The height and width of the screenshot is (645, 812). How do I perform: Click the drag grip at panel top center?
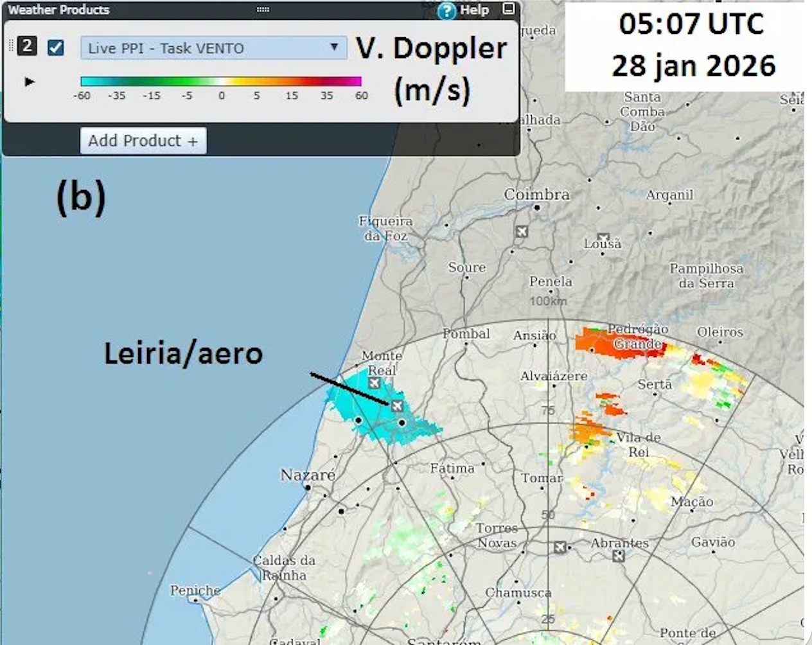263,10
